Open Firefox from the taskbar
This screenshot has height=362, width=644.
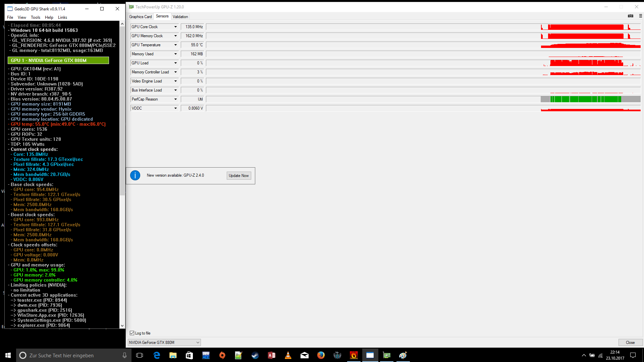pos(321,355)
